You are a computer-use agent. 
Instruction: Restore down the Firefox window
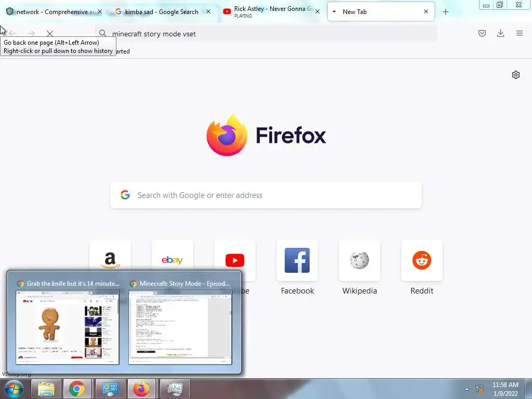(x=500, y=5)
